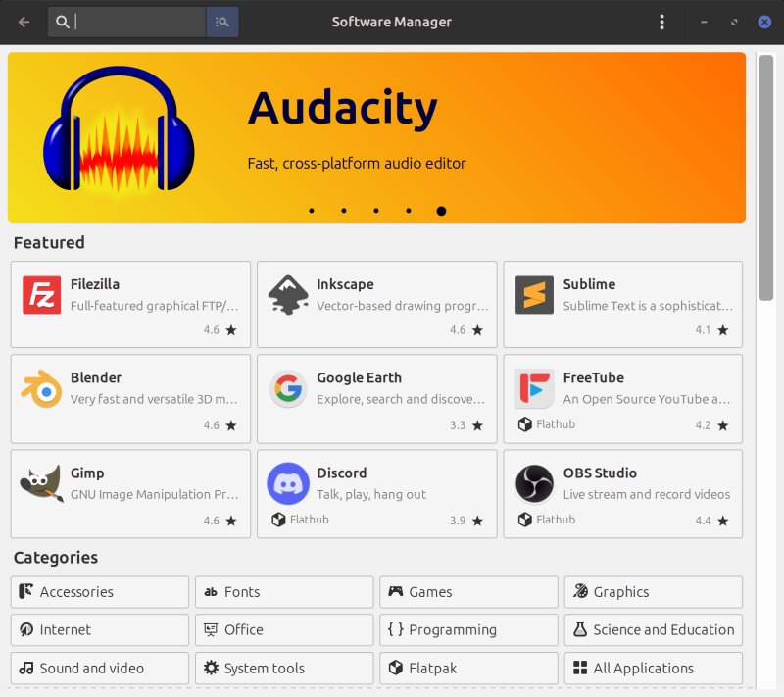Go back using the arrow button
The width and height of the screenshot is (784, 697).
(24, 22)
